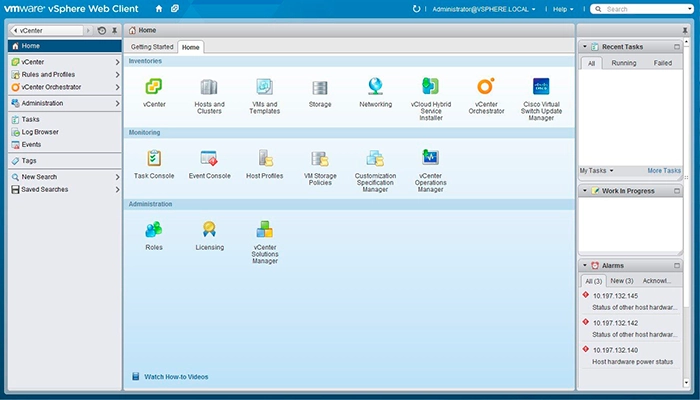
Task: Click alarm host 10.197.132.140
Action: click(615, 350)
